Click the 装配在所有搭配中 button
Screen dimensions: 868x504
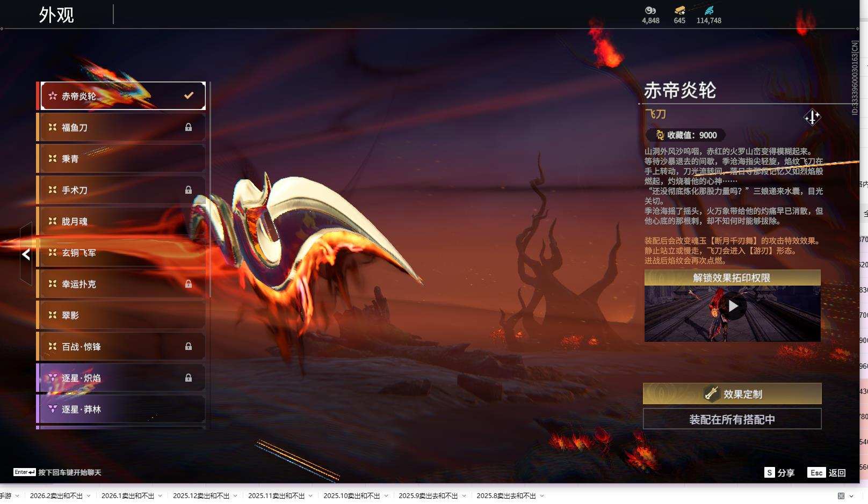point(731,420)
